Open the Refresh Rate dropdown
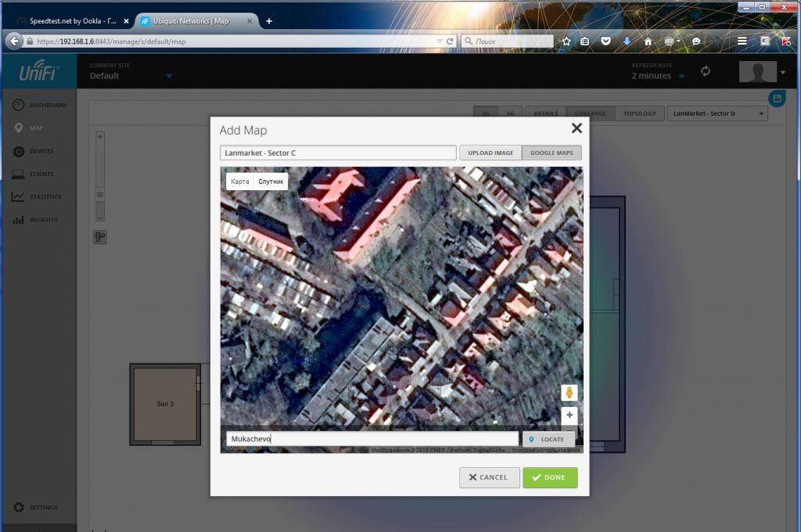 point(681,76)
